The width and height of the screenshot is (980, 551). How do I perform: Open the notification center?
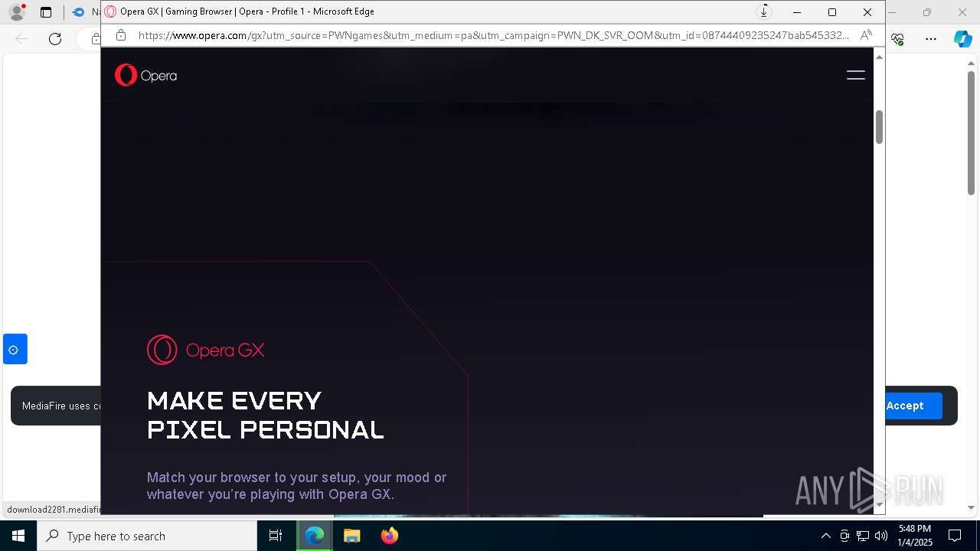(x=955, y=536)
